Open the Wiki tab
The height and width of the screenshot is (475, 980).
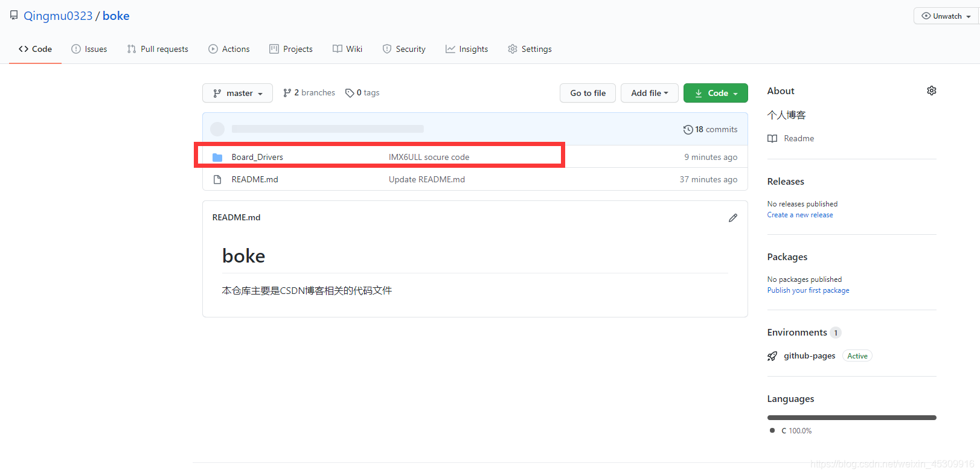coord(347,49)
